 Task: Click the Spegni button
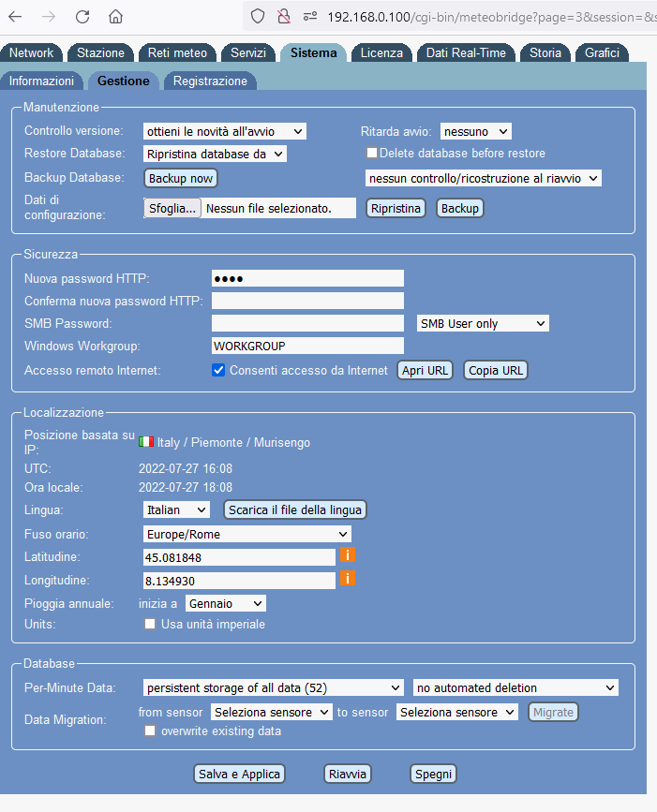tap(433, 774)
